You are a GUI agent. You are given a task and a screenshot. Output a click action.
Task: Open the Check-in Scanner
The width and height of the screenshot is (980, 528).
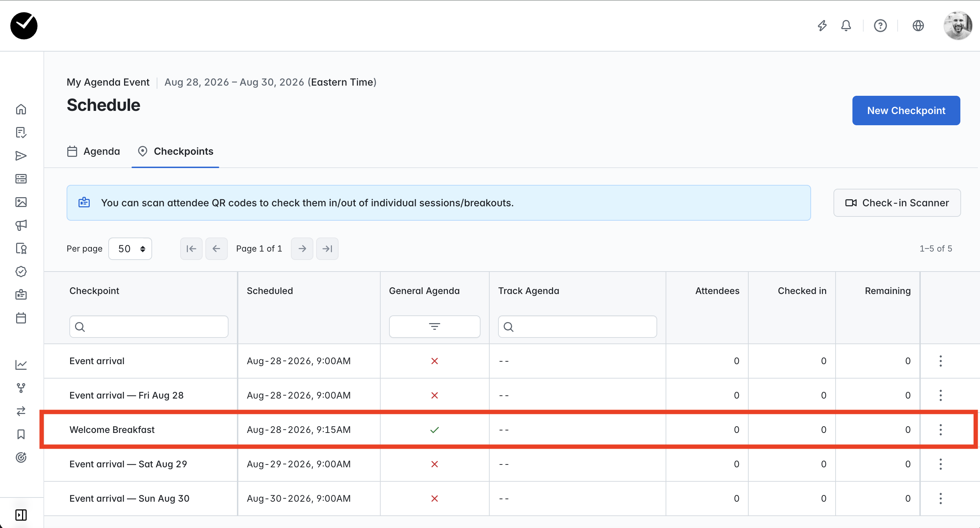897,203
